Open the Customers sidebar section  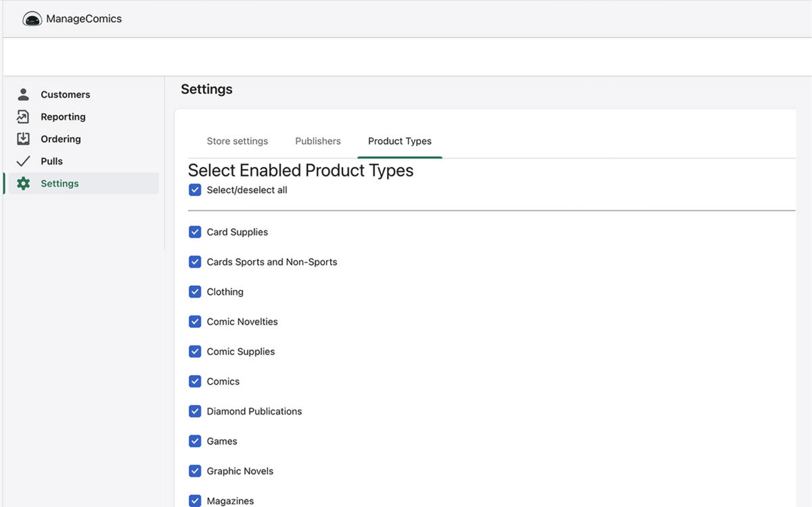coord(65,94)
